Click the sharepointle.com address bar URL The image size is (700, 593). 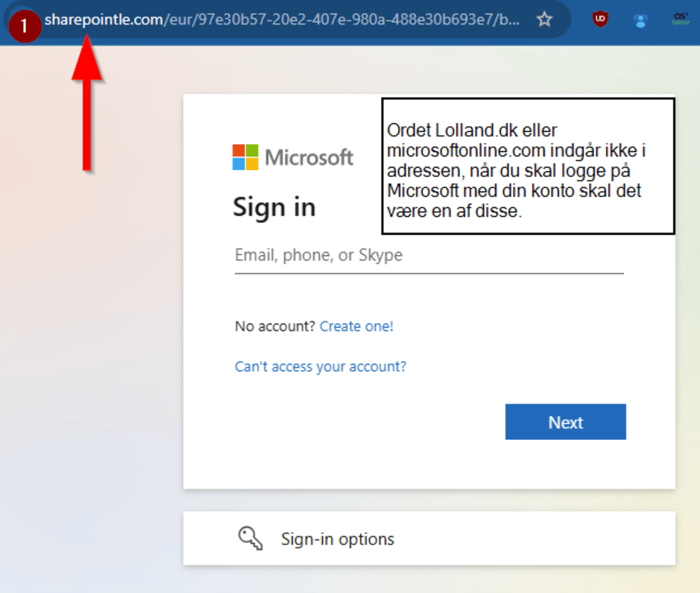tap(282, 19)
